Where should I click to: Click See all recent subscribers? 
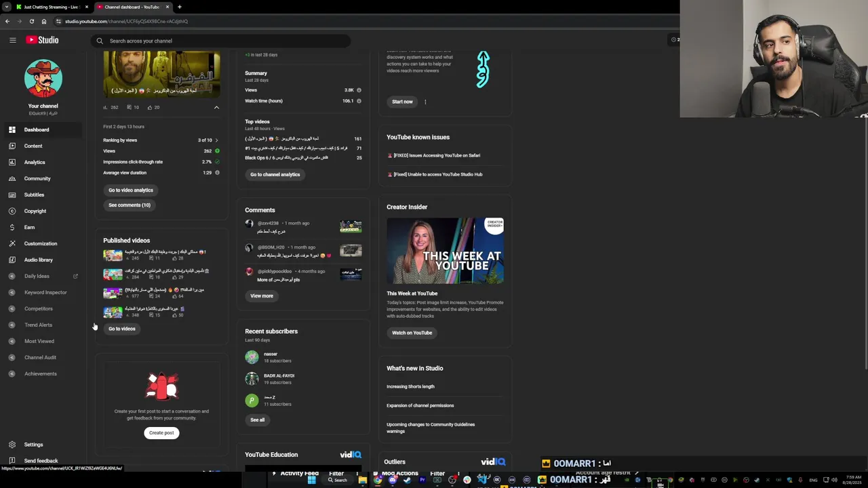tap(257, 420)
